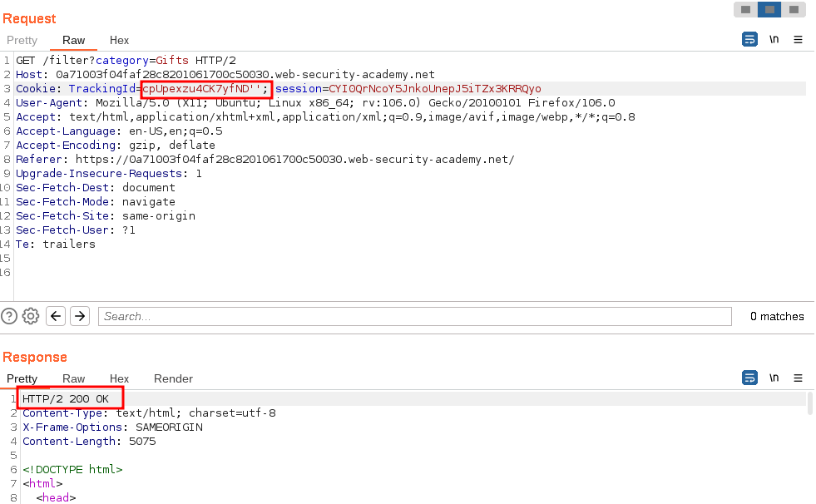The height and width of the screenshot is (504, 816).
Task: Click the Response panel heading
Action: pos(35,358)
